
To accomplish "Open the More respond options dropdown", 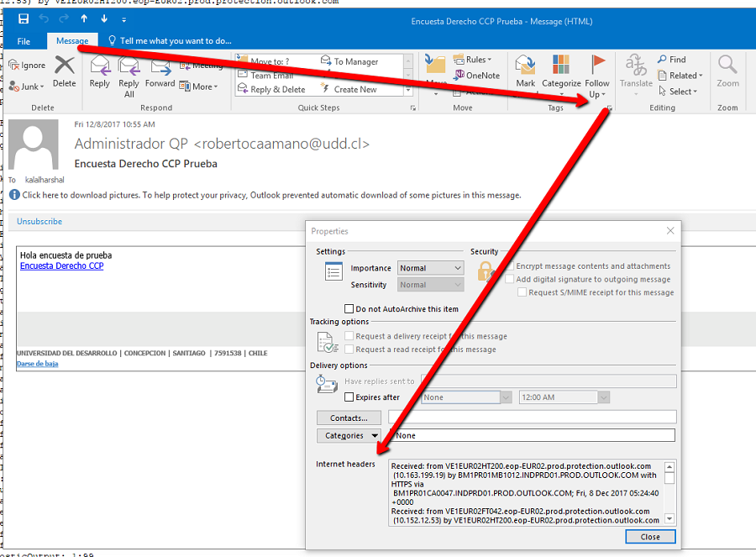I will click(x=198, y=87).
